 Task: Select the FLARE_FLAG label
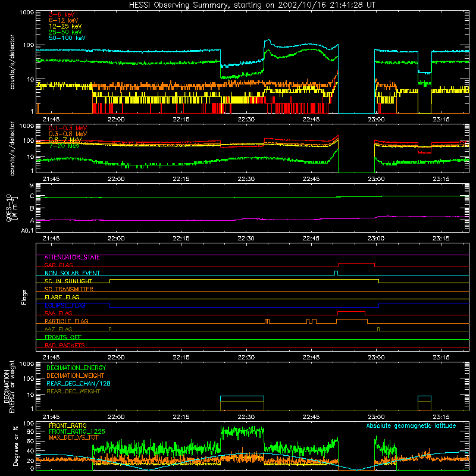coord(62,297)
